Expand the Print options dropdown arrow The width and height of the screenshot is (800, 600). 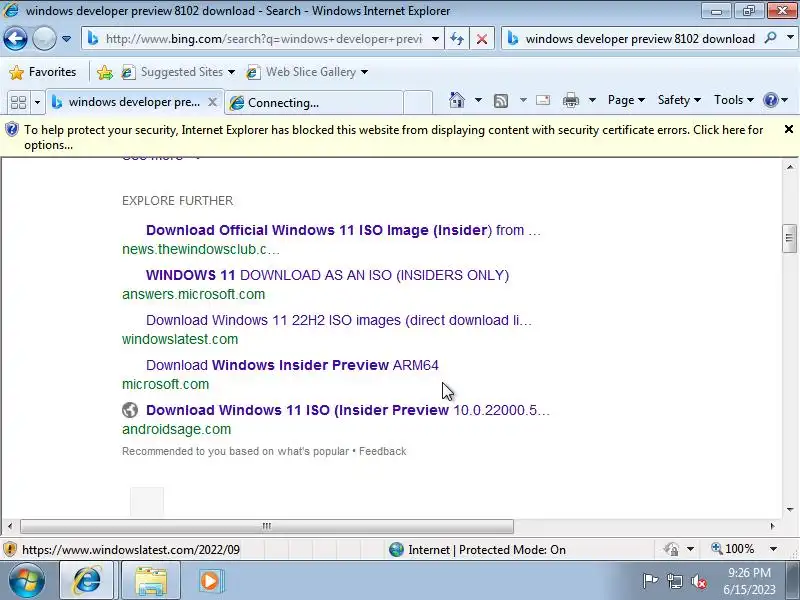[592, 100]
